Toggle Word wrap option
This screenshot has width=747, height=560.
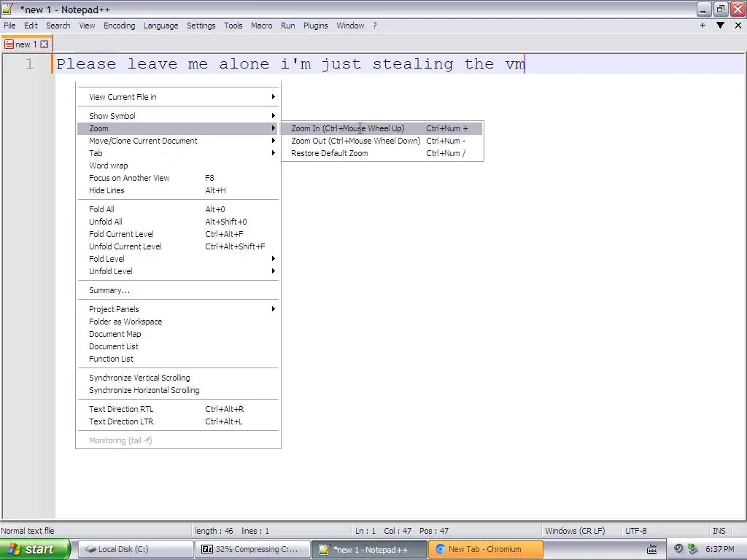(x=178, y=166)
